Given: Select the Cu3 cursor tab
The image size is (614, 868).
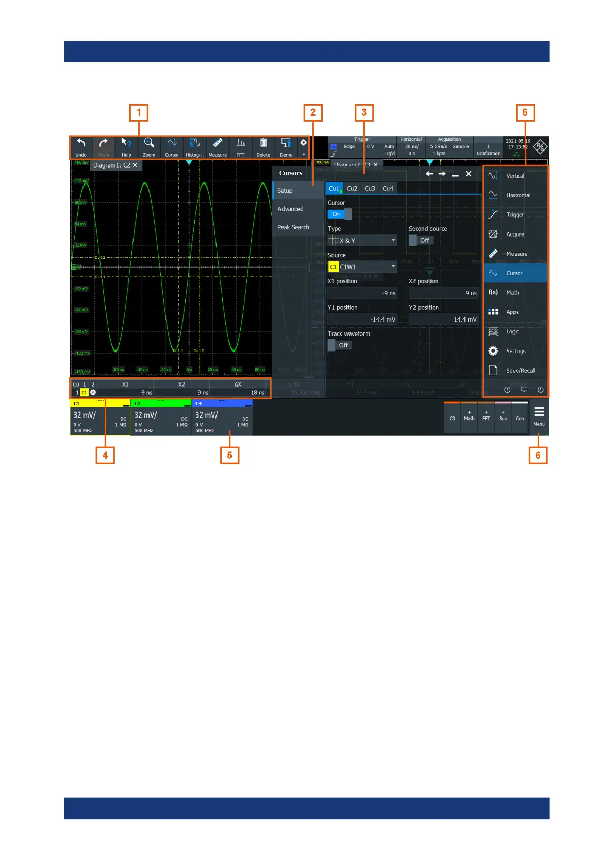Looking at the screenshot, I should tap(370, 189).
